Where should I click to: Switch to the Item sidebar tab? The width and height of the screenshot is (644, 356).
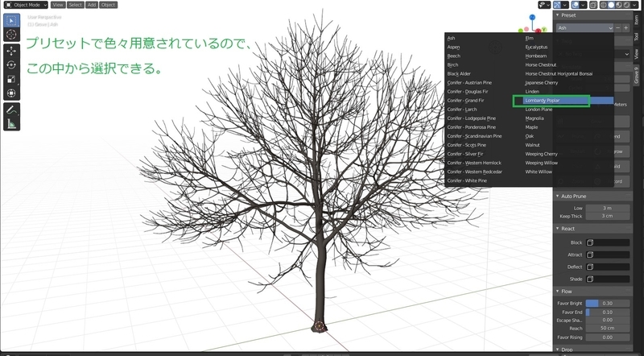637,21
